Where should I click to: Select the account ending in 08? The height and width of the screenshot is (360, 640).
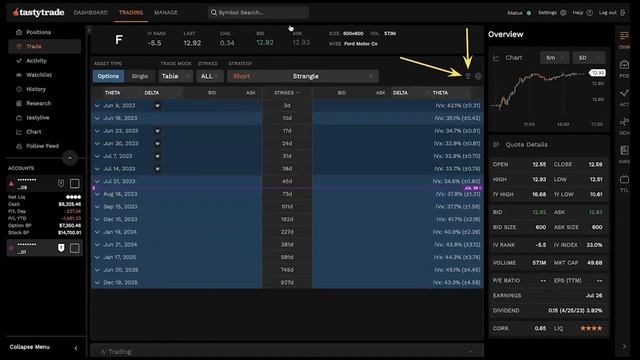pyautogui.click(x=27, y=184)
